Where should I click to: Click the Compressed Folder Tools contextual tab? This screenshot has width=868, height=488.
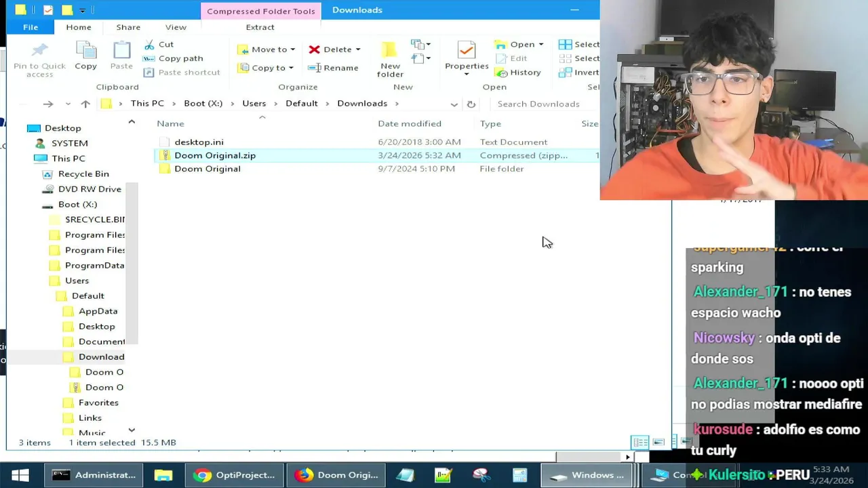(261, 11)
